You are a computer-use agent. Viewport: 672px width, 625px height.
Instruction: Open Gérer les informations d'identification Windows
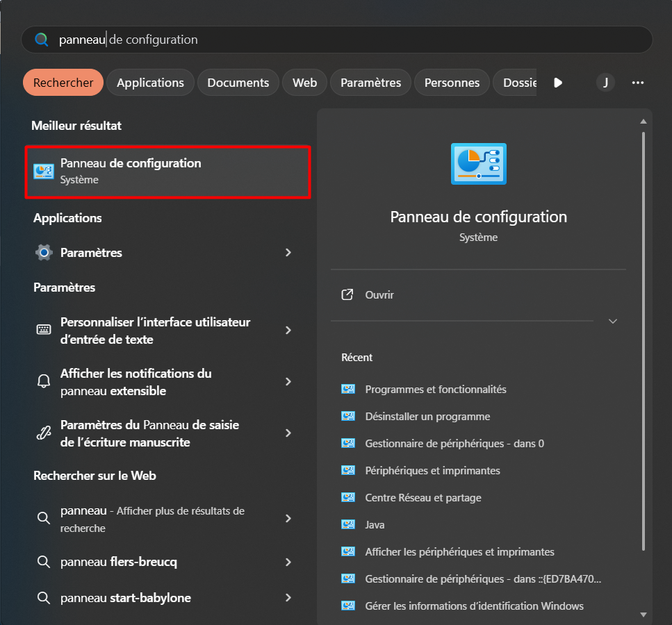point(474,606)
